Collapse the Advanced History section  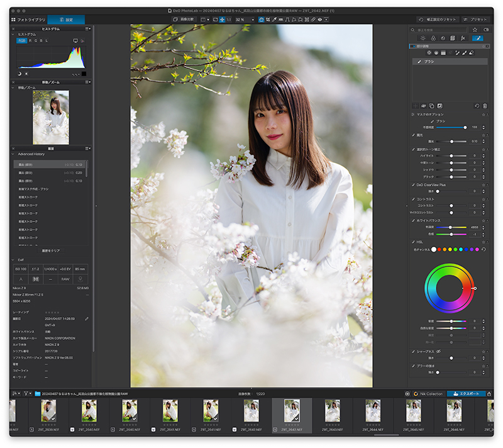point(13,154)
